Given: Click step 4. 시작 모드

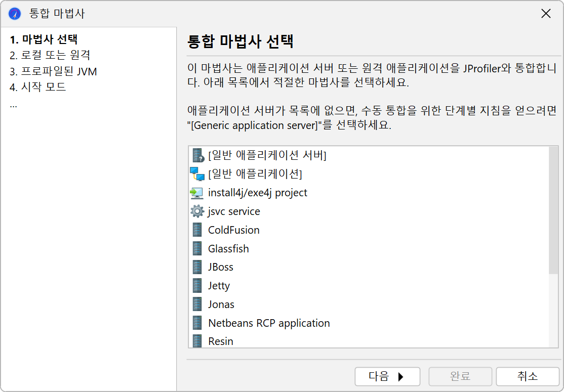Looking at the screenshot, I should tap(38, 87).
